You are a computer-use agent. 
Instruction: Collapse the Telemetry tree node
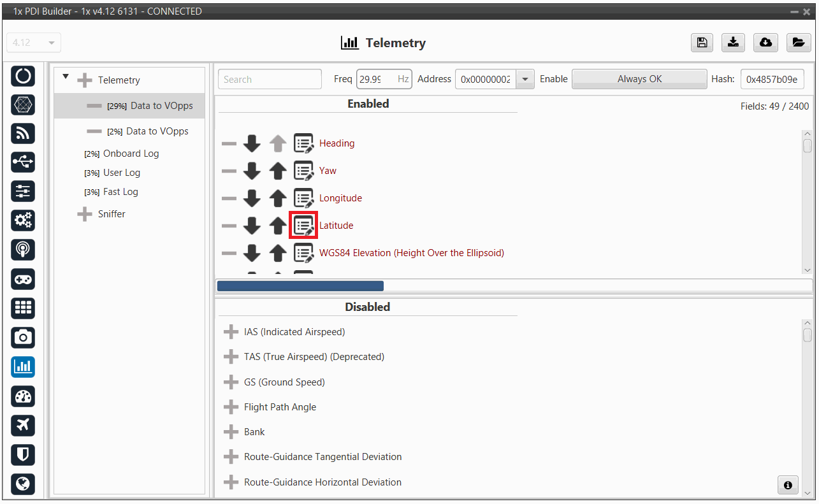[66, 77]
